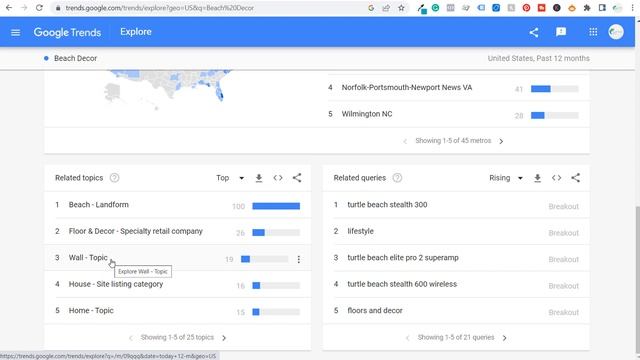Open the Top dropdown in Related topics
This screenshot has height=360, width=640.
[x=230, y=178]
